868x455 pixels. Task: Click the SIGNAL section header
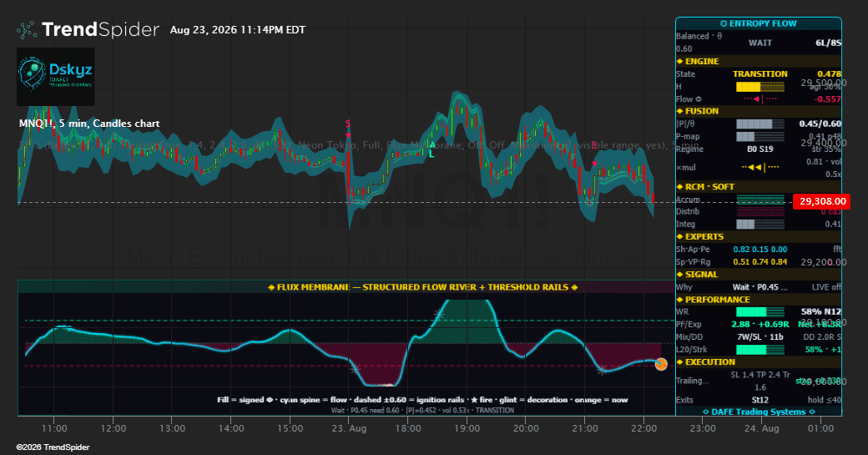pos(759,275)
